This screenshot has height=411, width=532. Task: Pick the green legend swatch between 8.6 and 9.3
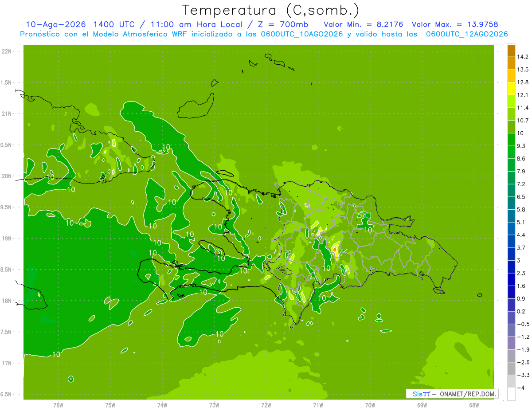511,152
